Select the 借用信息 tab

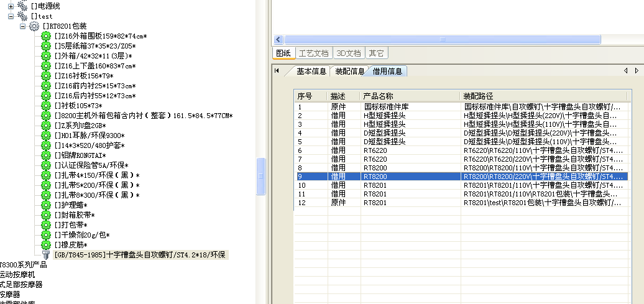tap(387, 71)
